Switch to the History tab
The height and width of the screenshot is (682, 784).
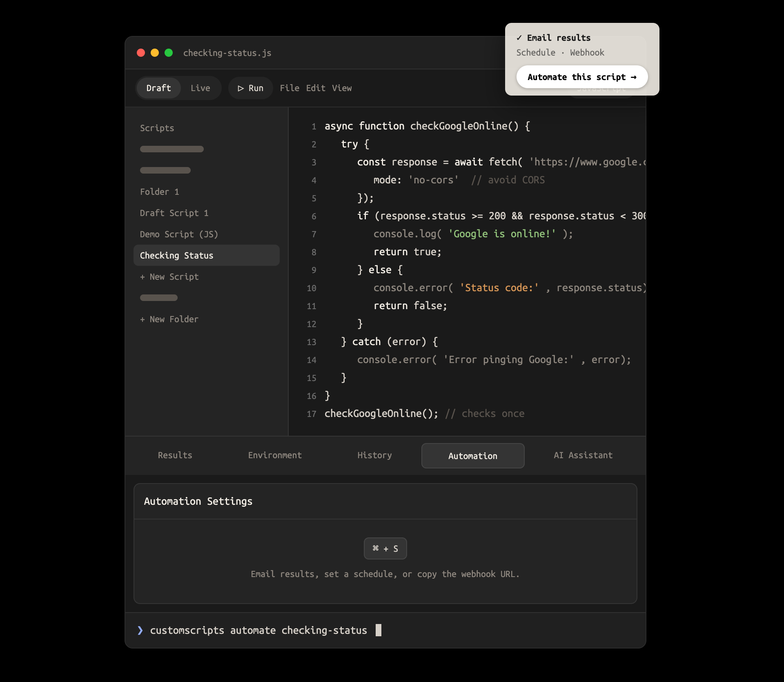pyautogui.click(x=374, y=455)
